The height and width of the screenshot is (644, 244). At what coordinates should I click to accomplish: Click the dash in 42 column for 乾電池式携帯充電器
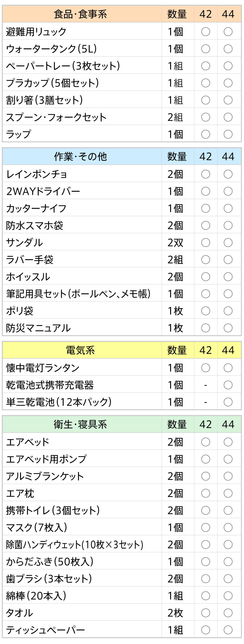coord(205,385)
